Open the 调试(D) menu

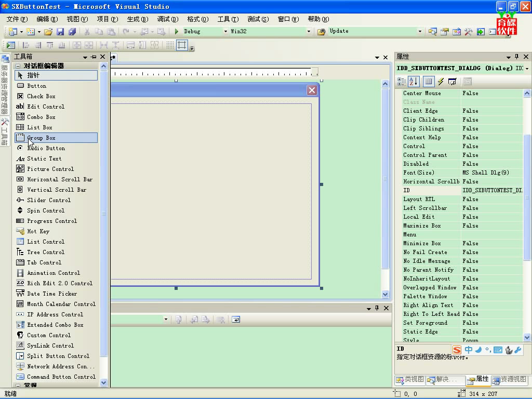coord(168,19)
